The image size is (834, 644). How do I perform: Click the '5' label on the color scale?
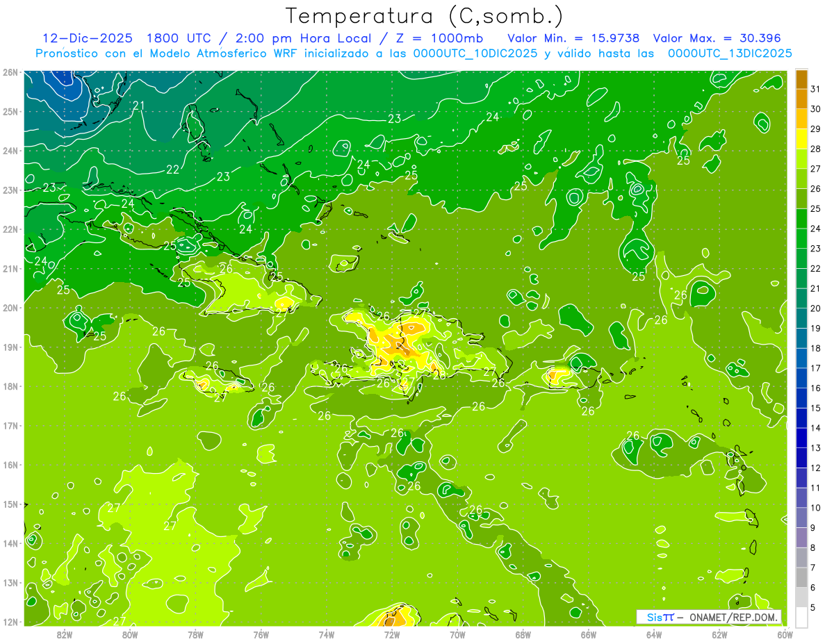pyautogui.click(x=813, y=607)
